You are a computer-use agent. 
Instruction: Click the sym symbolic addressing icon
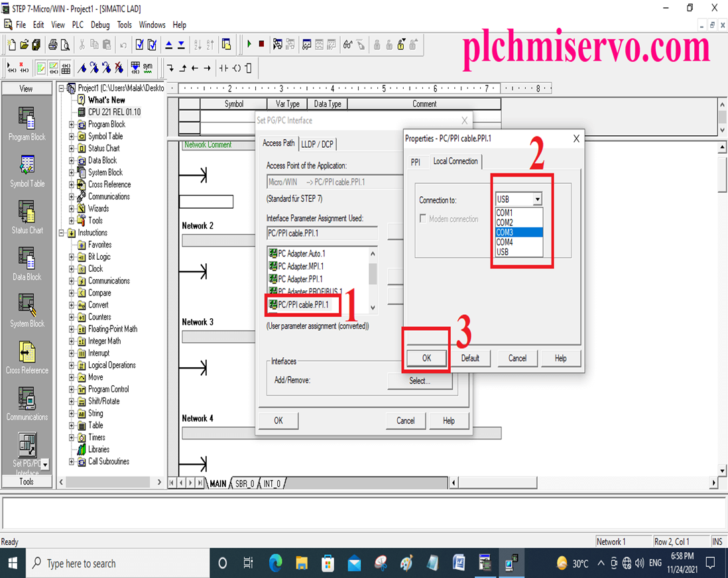tap(148, 68)
